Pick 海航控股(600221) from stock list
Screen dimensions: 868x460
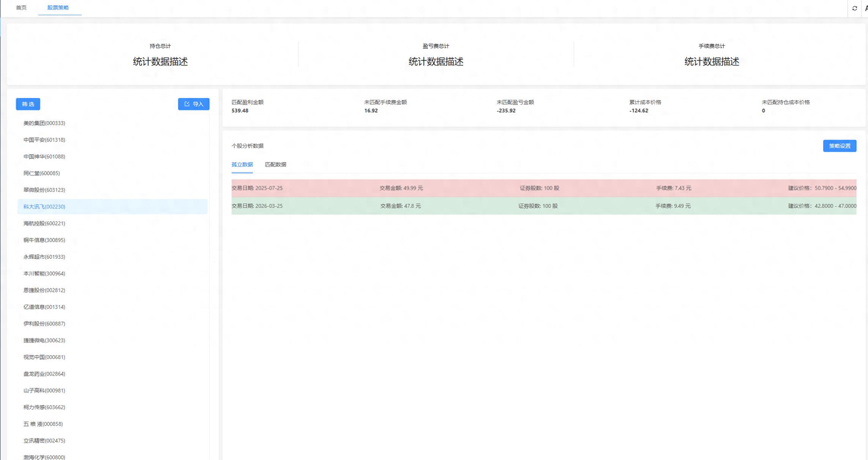coord(44,223)
